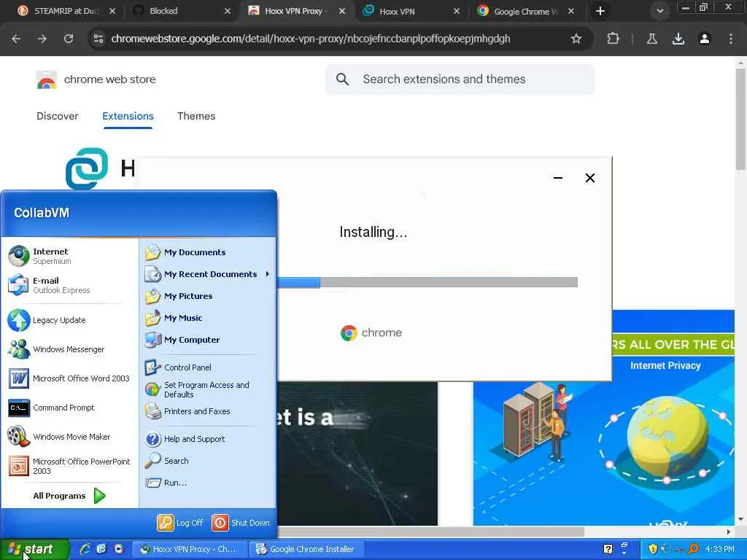Viewport: 747px width, 560px height.
Task: Open the profile avatar menu
Action: click(704, 39)
